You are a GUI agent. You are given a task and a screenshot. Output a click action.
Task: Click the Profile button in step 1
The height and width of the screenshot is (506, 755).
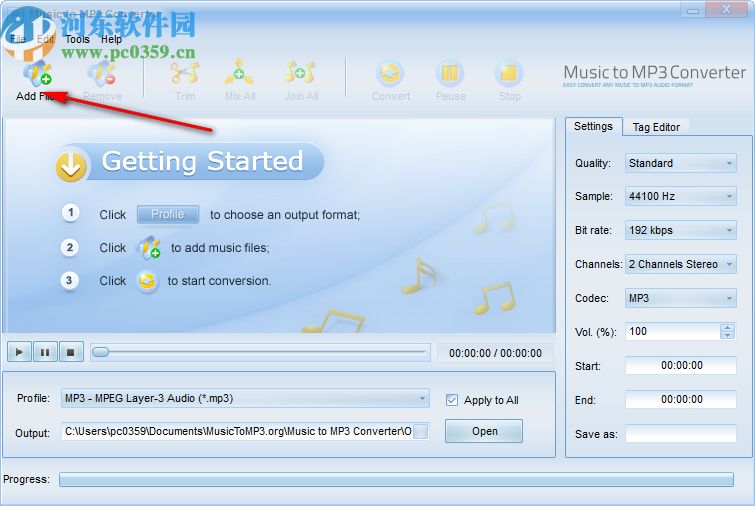(168, 214)
